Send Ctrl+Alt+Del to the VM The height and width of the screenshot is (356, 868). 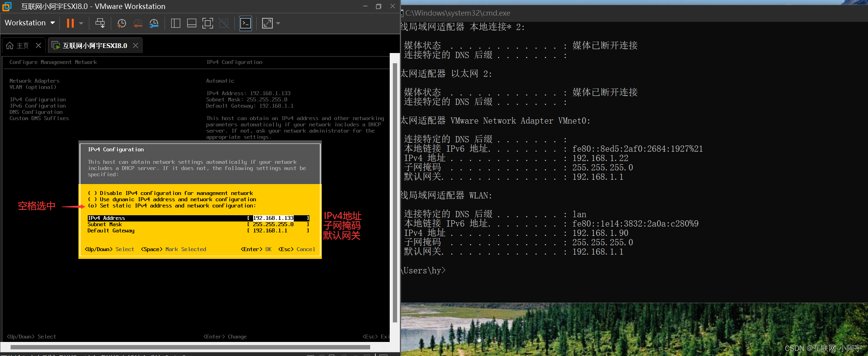pyautogui.click(x=100, y=23)
